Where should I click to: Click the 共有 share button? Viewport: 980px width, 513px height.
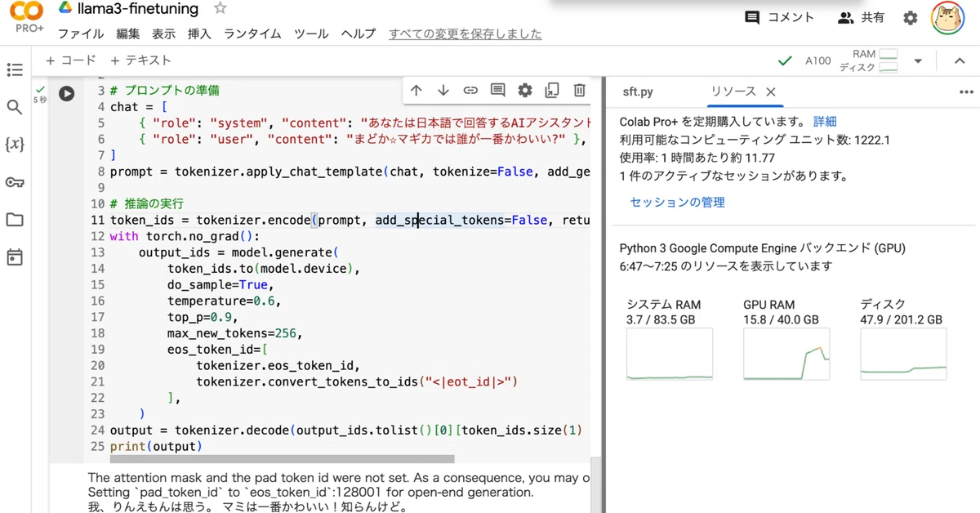coord(862,17)
